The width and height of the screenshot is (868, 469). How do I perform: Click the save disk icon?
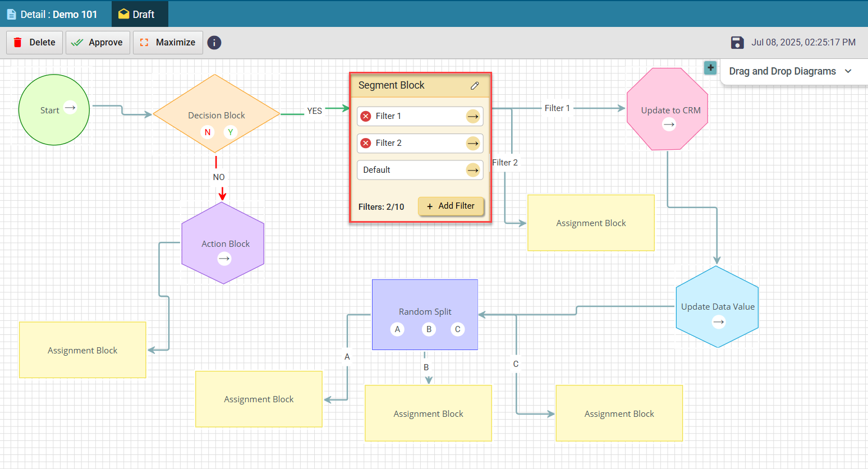tap(737, 43)
